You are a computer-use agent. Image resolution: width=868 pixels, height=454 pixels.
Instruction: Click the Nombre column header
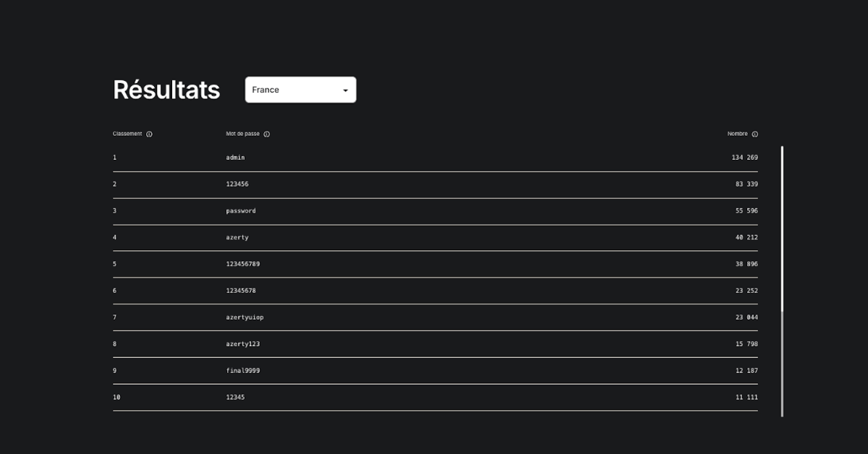coord(737,134)
